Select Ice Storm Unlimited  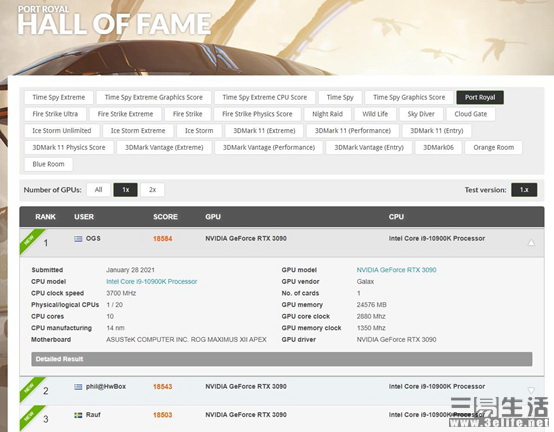tap(62, 131)
